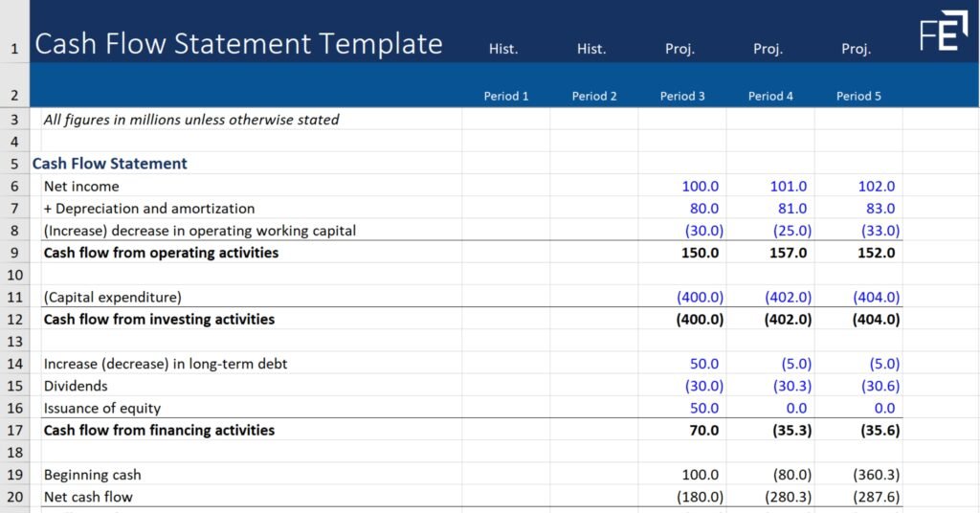Select Net income value 100.0
Image resolution: width=980 pixels, height=513 pixels.
coord(700,187)
